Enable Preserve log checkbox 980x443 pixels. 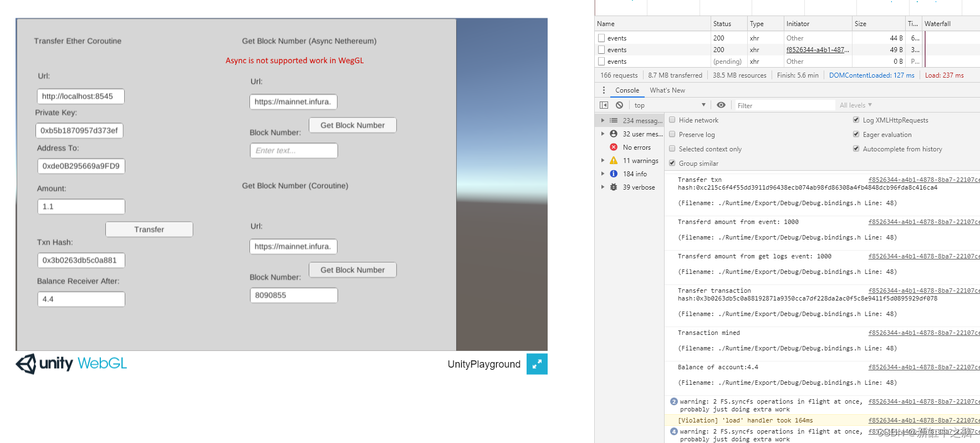point(672,134)
